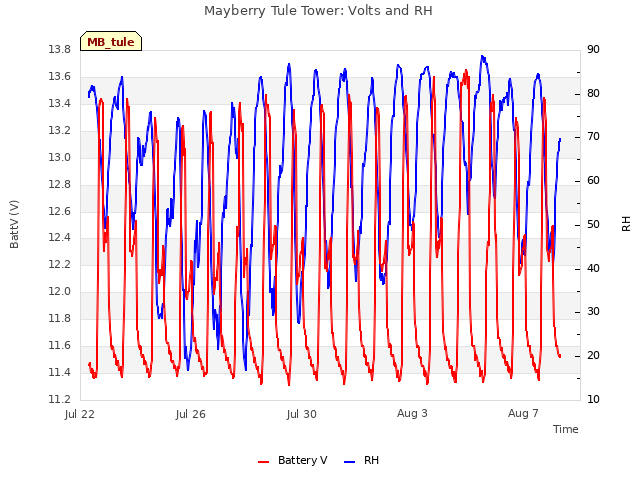The image size is (640, 480).
Task: Click the 30 RH tick label
Action: coord(593,312)
